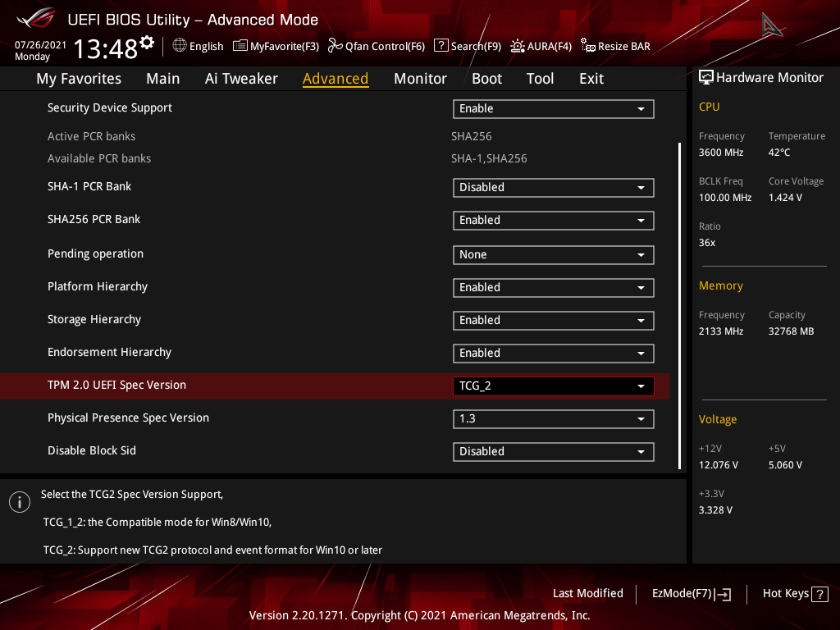
Task: Click the 13:48 clock display
Action: coord(106,48)
